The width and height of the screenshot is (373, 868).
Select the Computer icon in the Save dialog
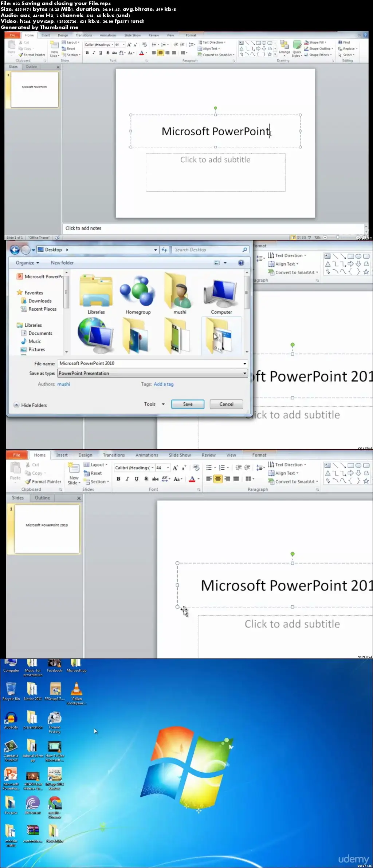(221, 295)
